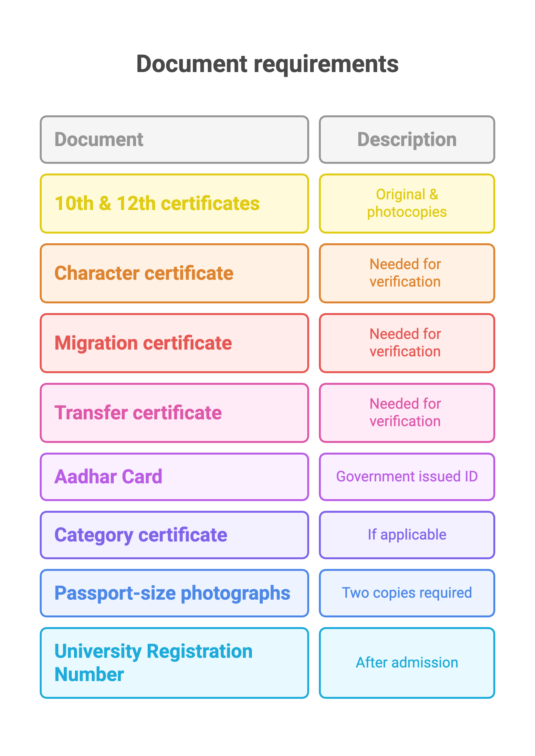Click 'Needed for verification' beside Character certificate
This screenshot has height=756, width=535.
406,273
